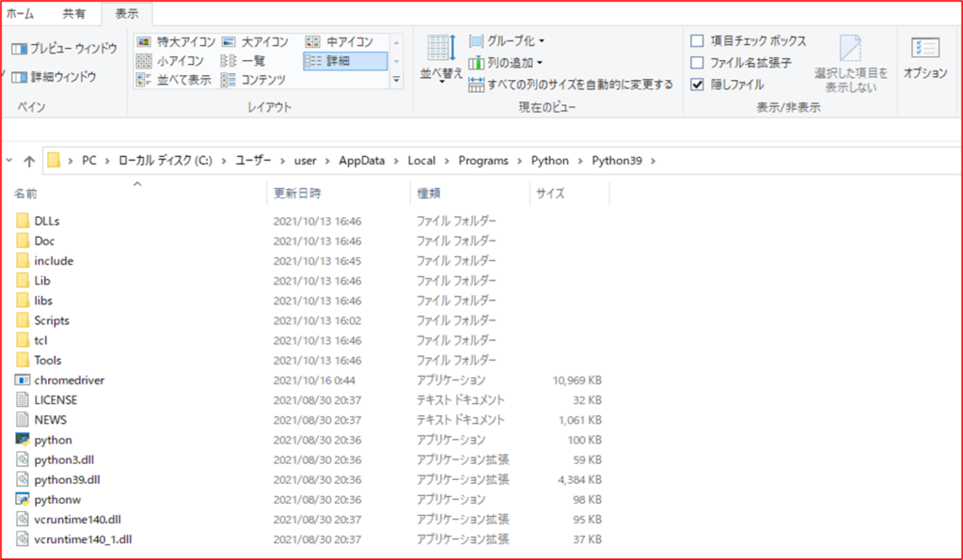Click the python39.dll file icon

24,479
